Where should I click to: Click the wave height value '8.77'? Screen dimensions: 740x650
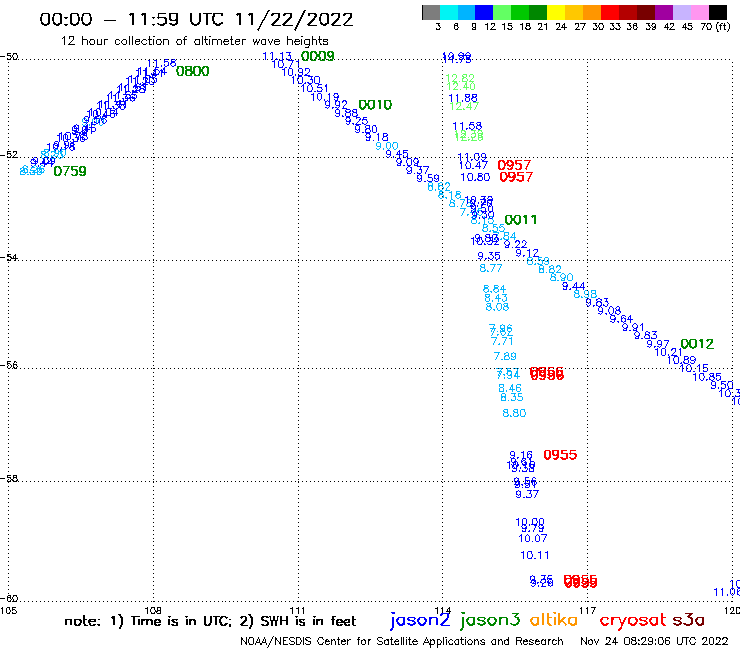coord(491,268)
